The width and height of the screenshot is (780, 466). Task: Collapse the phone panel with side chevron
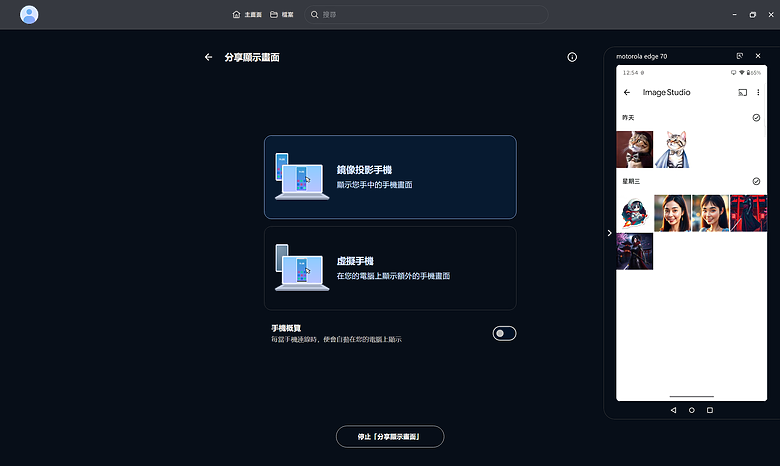point(609,233)
